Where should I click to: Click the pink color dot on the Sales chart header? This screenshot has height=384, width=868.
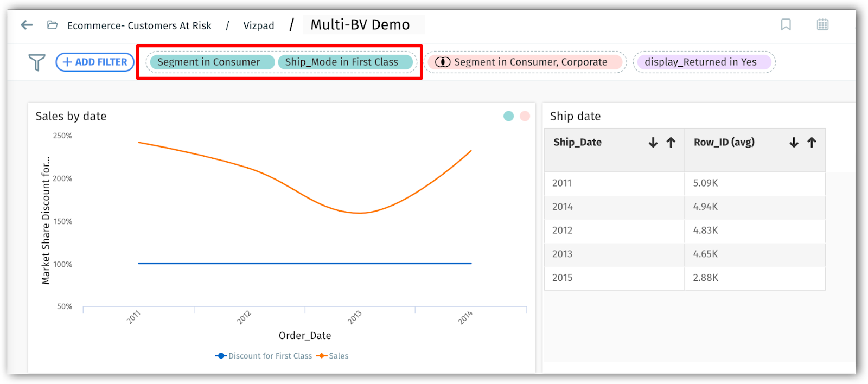pos(524,116)
